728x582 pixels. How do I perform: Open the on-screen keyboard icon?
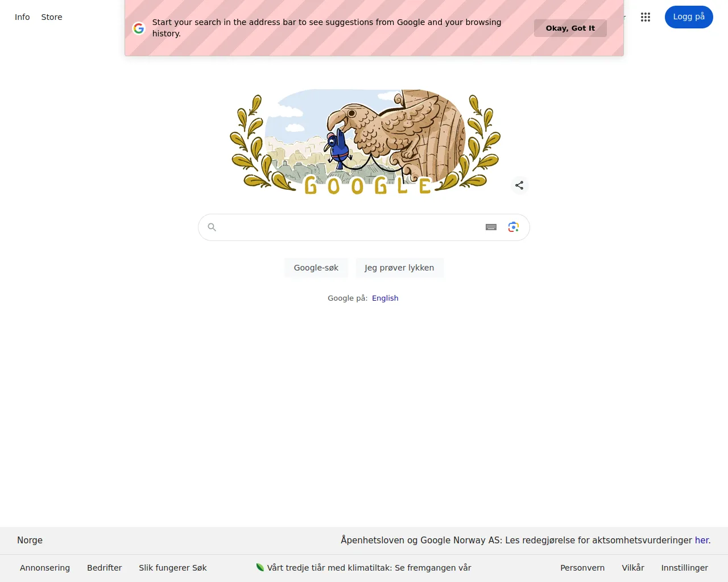(x=491, y=227)
